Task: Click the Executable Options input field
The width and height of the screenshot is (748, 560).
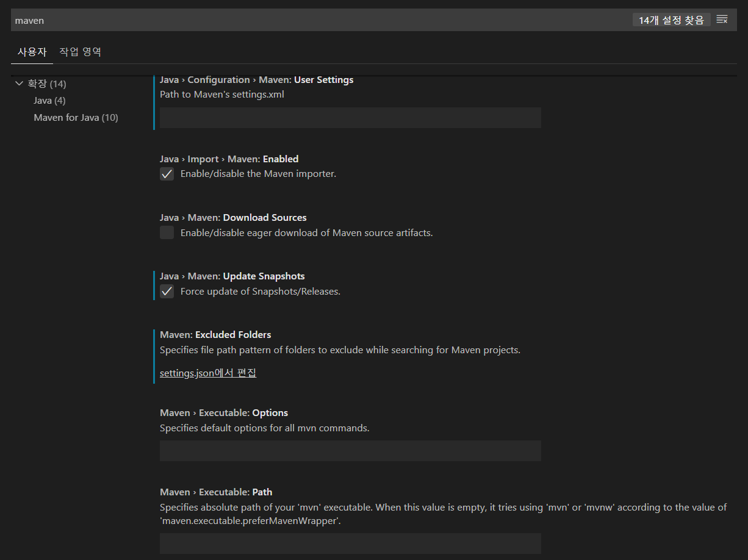Action: click(x=350, y=451)
